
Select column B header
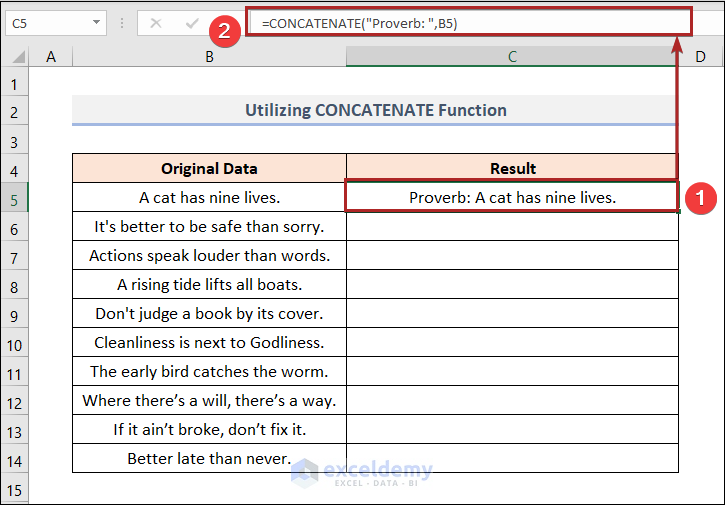click(209, 57)
